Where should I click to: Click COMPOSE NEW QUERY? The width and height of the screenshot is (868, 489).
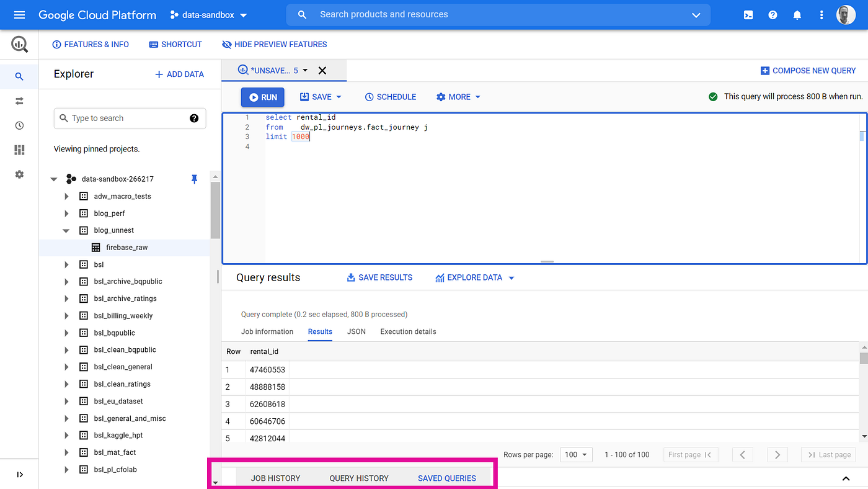pyautogui.click(x=808, y=70)
